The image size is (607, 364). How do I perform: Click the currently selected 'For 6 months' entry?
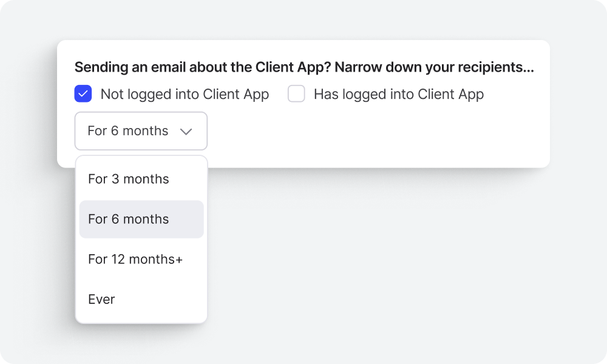click(128, 219)
